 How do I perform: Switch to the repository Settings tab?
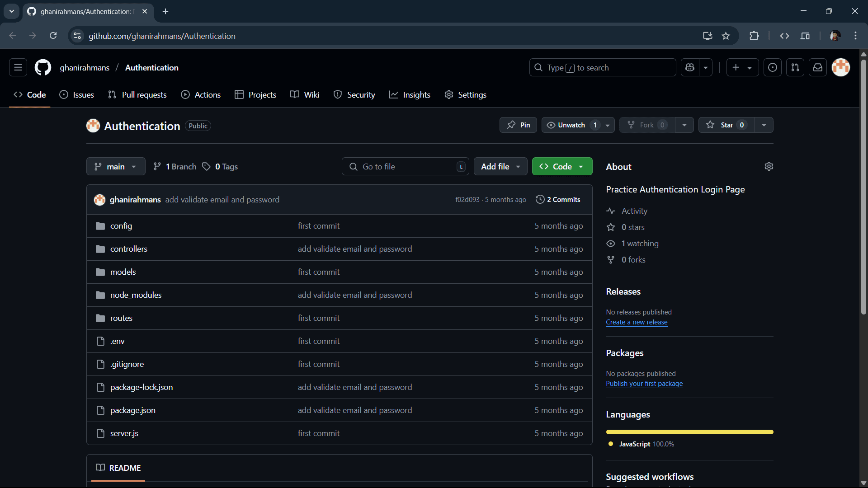coord(466,95)
